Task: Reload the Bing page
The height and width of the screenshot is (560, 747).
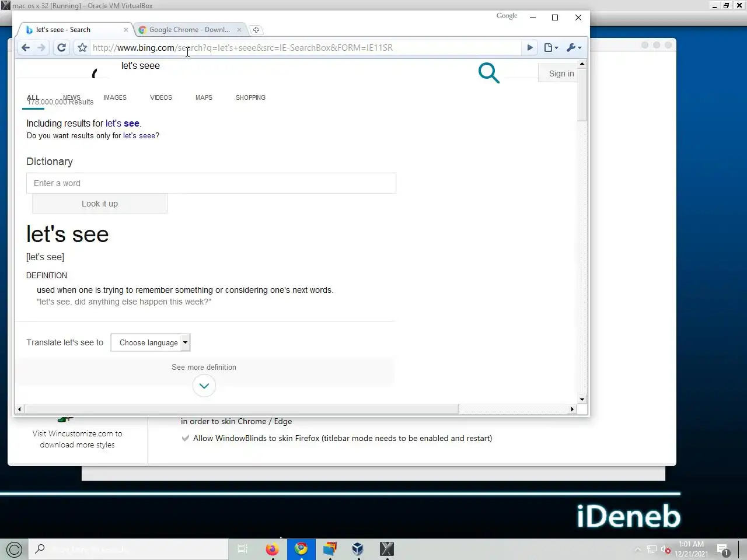Action: click(61, 48)
